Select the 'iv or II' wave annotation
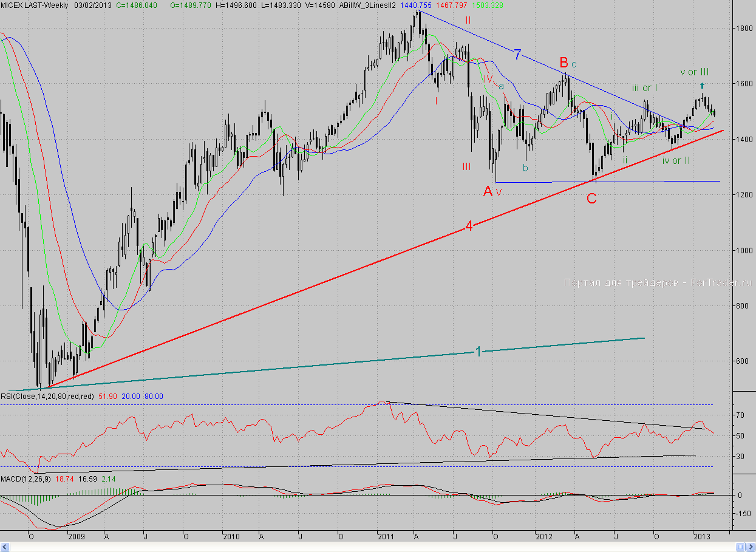The height and width of the screenshot is (552, 756). click(x=676, y=160)
